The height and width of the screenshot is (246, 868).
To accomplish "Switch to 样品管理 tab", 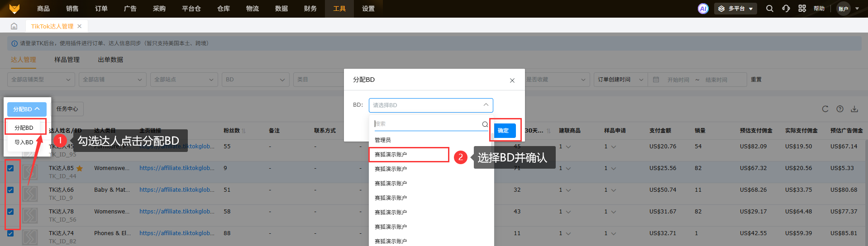I will click(67, 60).
